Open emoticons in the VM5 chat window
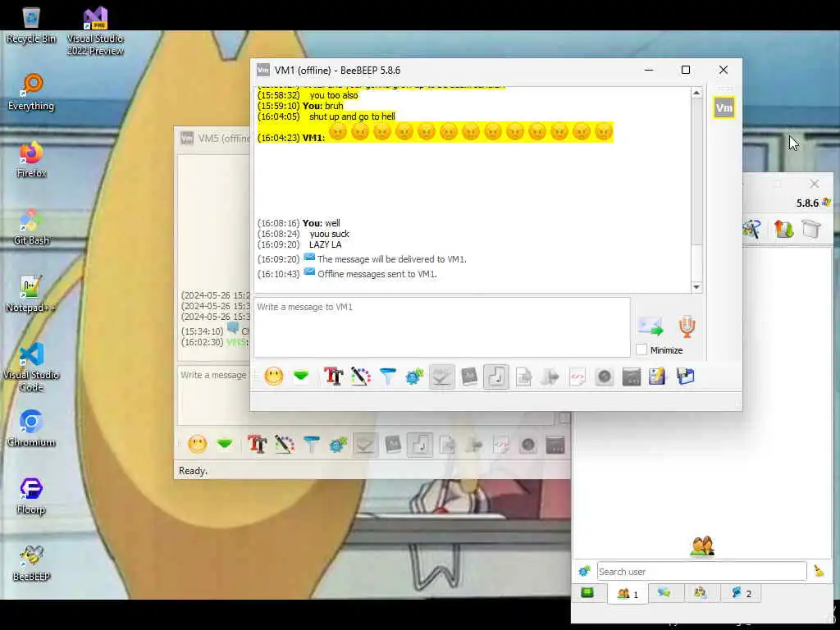 click(198, 444)
